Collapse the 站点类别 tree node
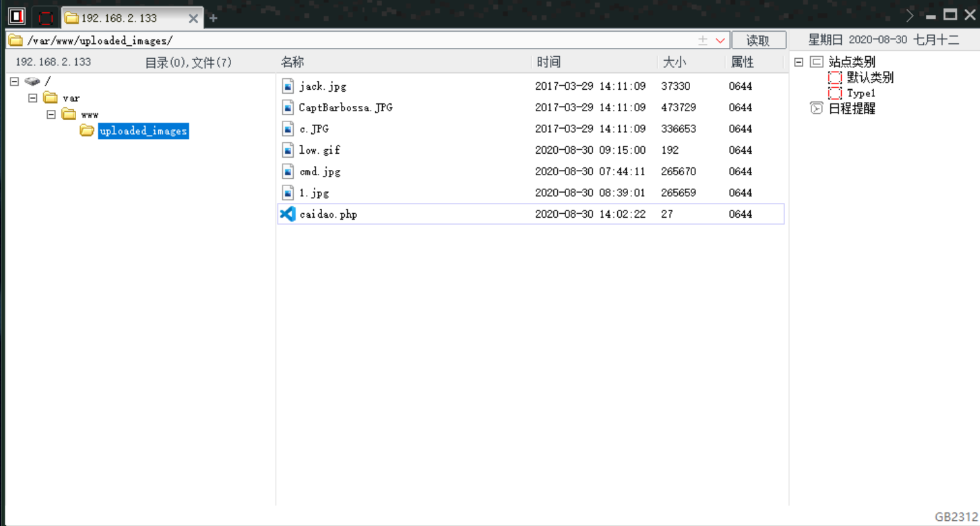This screenshot has height=526, width=980. coord(799,62)
